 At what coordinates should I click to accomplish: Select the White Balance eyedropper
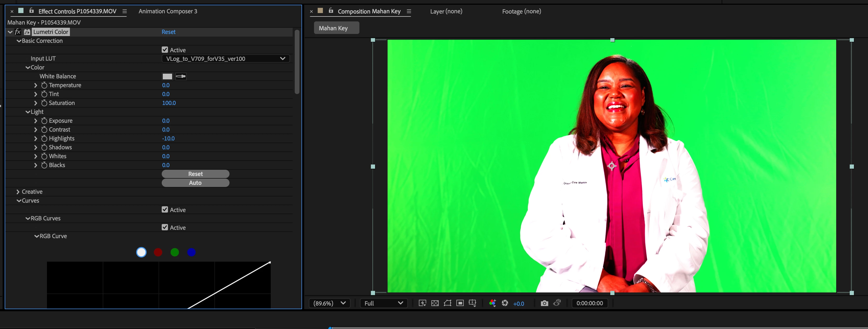tap(180, 76)
